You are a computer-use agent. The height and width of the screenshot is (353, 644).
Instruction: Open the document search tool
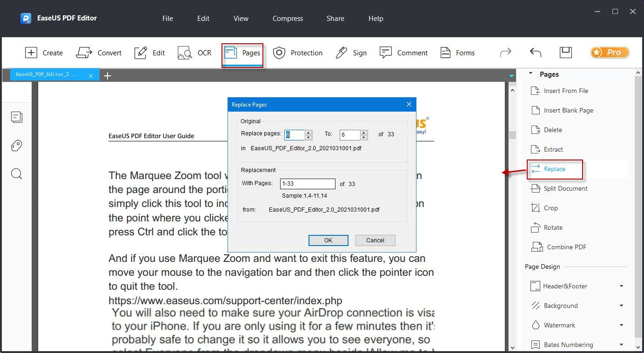point(17,173)
